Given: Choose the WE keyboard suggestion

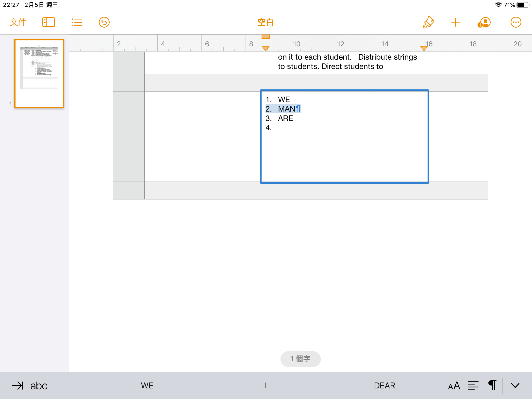Looking at the screenshot, I should 147,385.
